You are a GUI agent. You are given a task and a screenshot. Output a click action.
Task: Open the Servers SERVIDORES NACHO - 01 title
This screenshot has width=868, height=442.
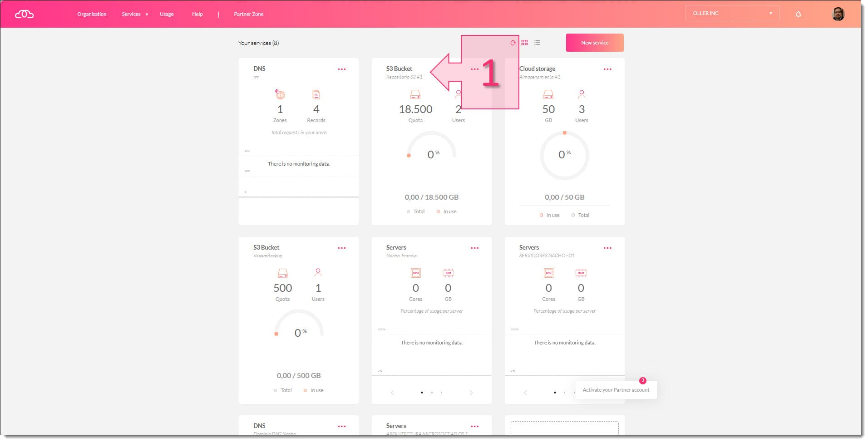pos(529,248)
